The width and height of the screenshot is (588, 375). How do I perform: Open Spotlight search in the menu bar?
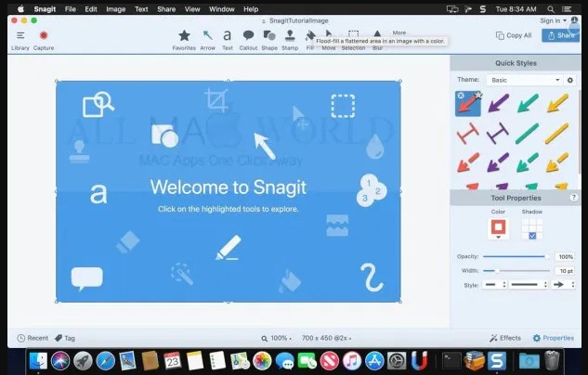tap(551, 9)
